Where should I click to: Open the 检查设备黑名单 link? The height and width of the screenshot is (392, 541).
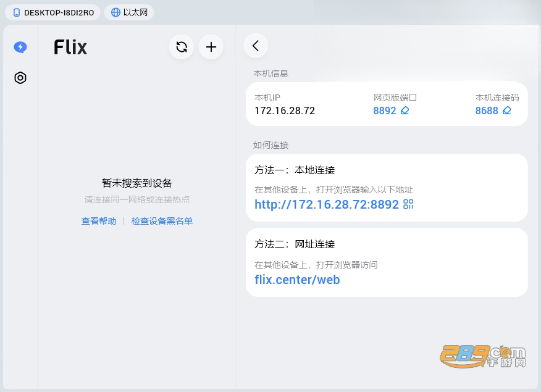[x=162, y=221]
